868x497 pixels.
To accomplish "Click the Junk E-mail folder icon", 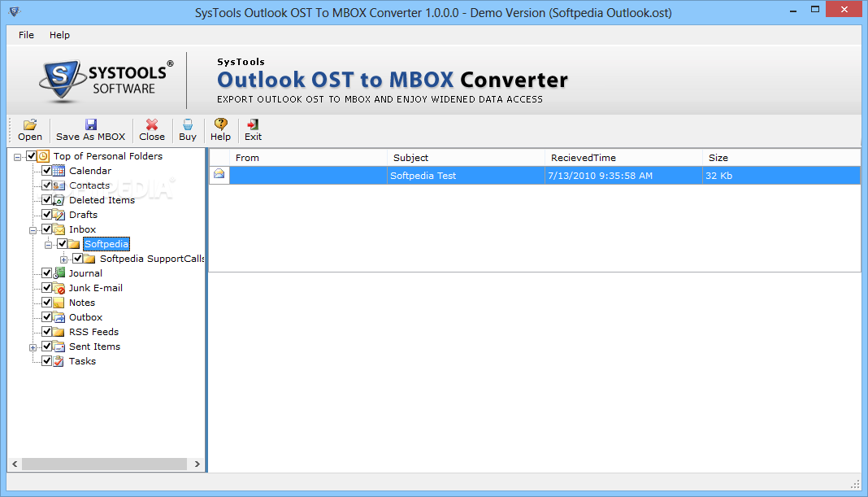I will click(x=59, y=288).
